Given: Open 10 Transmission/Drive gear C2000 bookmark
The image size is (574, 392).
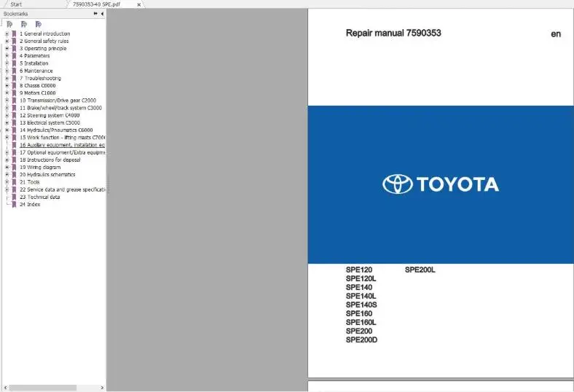Looking at the screenshot, I should [58, 101].
